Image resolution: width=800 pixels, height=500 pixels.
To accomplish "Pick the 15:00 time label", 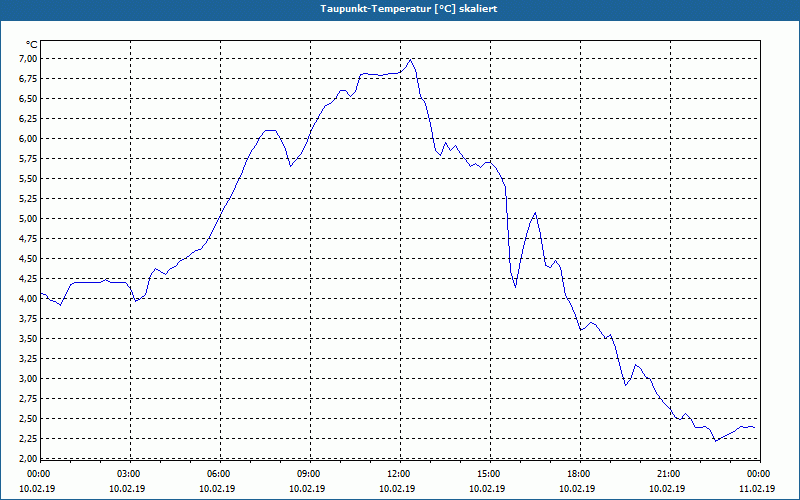I will (x=487, y=474).
